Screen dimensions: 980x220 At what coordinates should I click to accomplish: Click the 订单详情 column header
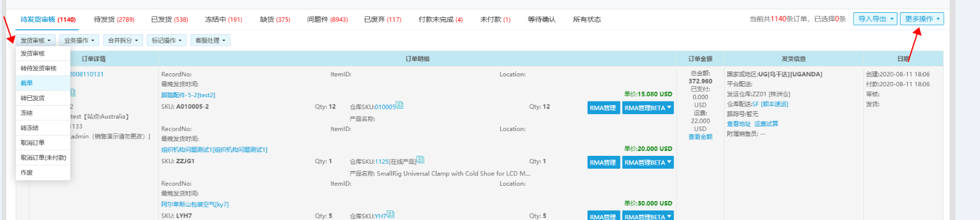click(94, 59)
